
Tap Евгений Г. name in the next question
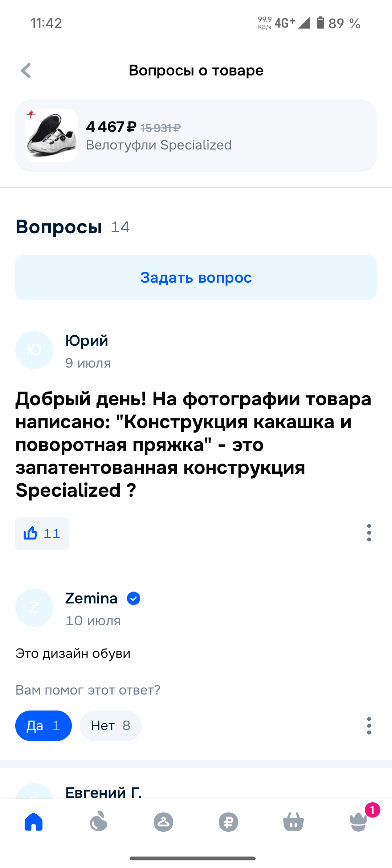(x=103, y=792)
